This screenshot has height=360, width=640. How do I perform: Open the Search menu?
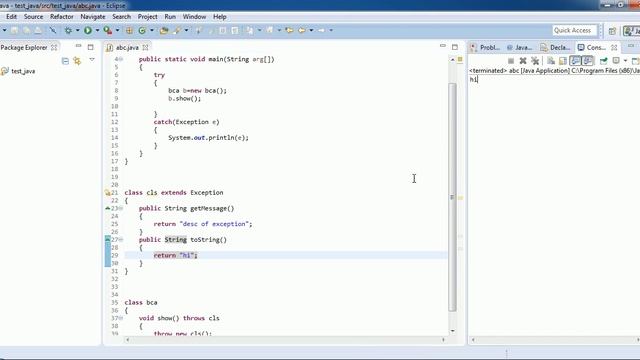point(122,17)
